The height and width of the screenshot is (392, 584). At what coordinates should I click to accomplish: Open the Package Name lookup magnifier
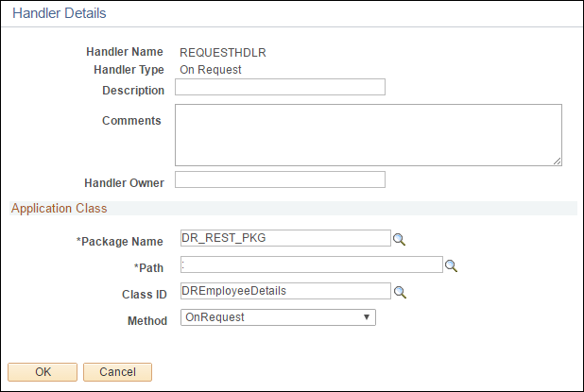tap(399, 239)
